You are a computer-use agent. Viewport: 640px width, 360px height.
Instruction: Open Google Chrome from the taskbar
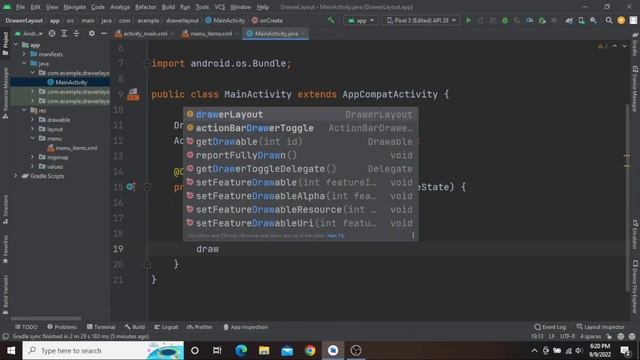click(x=310, y=351)
